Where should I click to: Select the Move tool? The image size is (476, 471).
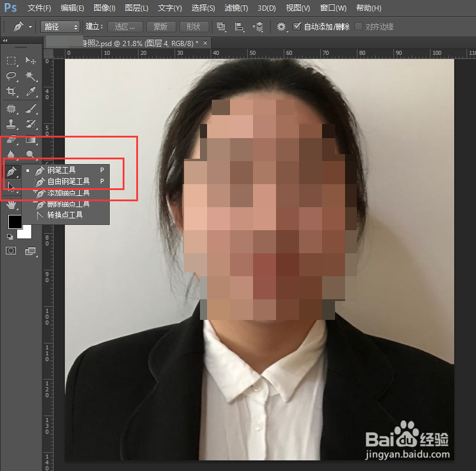click(30, 60)
